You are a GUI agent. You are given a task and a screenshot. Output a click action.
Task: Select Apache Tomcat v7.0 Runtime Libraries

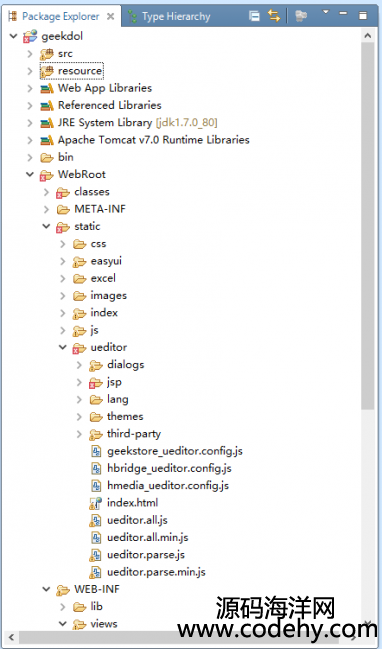point(154,140)
